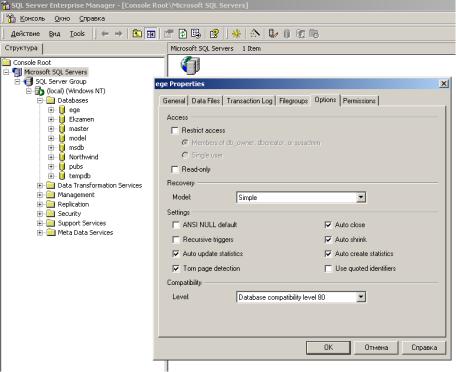Click the SQL Server Group icon
The image size is (456, 372).
pyautogui.click(x=29, y=81)
